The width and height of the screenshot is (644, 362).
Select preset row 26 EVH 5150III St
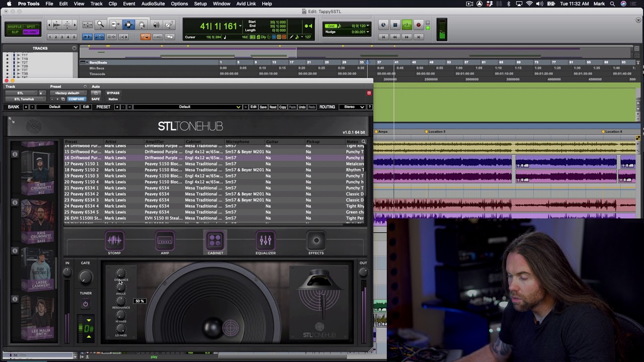[x=214, y=218]
